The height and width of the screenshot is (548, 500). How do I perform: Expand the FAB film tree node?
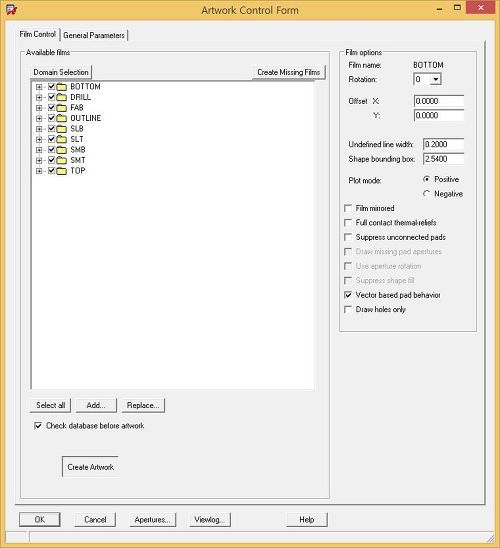pyautogui.click(x=39, y=108)
